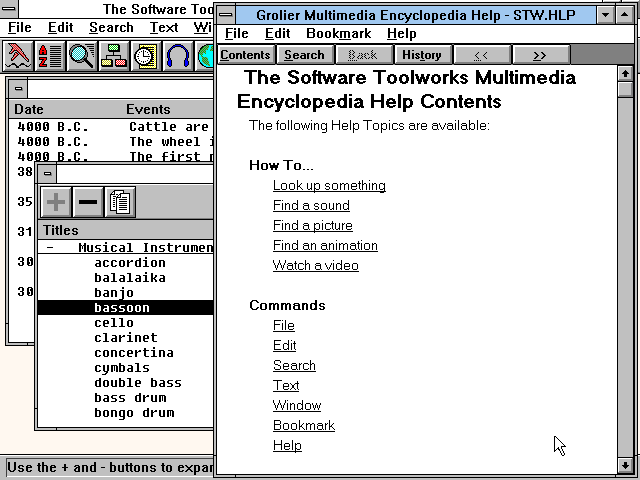The width and height of the screenshot is (640, 480).
Task: Open Search menu in Software Toolworks window
Action: click(111, 27)
